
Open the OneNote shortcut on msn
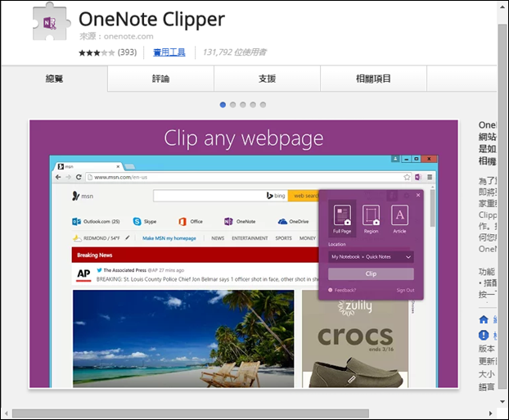point(240,222)
